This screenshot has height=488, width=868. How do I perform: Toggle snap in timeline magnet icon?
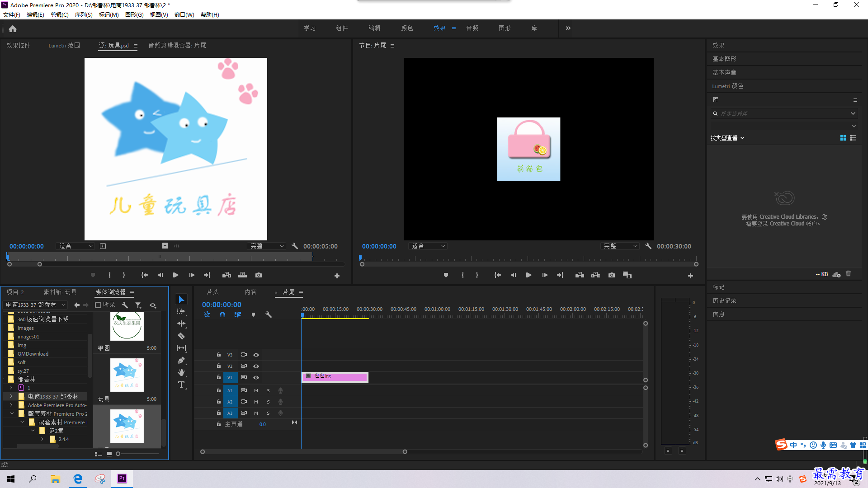[x=222, y=314]
